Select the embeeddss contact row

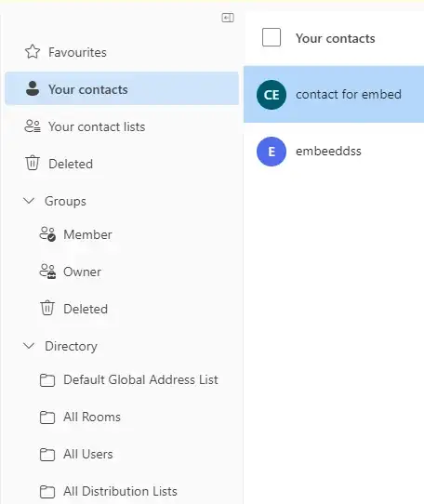[x=334, y=151]
